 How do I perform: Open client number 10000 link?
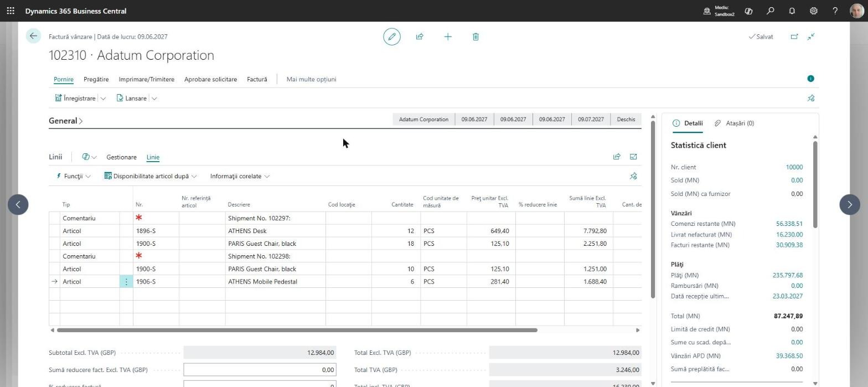[794, 167]
